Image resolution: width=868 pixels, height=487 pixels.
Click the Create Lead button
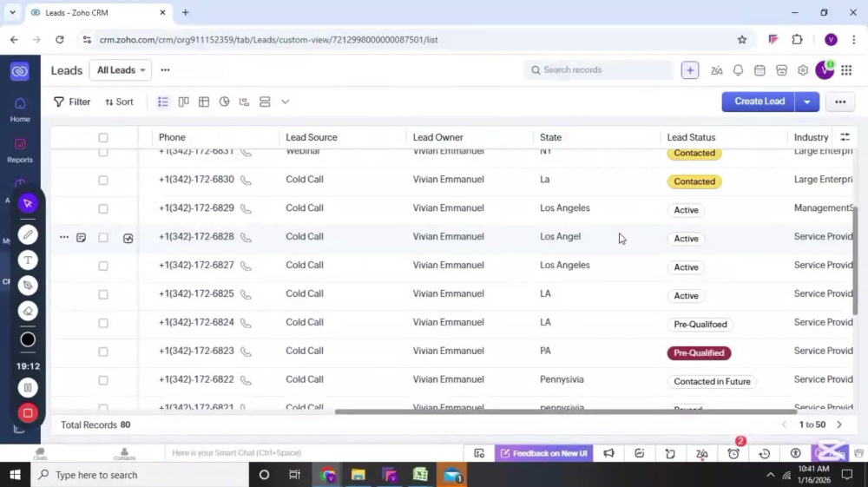point(759,102)
